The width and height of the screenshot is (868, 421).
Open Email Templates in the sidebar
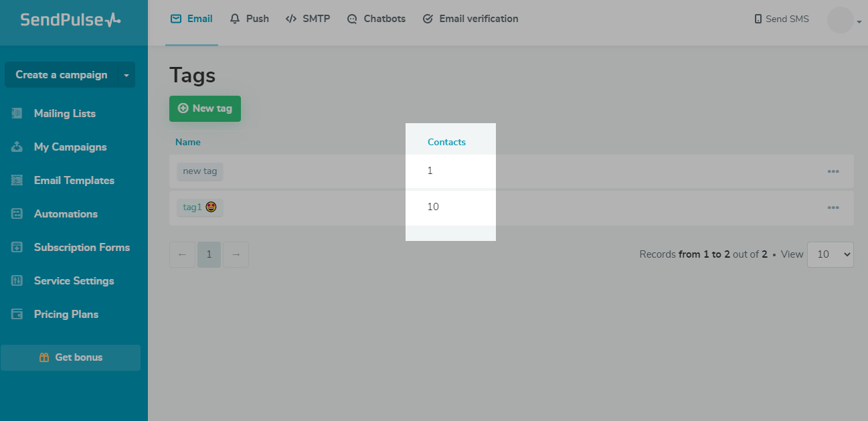[74, 181]
